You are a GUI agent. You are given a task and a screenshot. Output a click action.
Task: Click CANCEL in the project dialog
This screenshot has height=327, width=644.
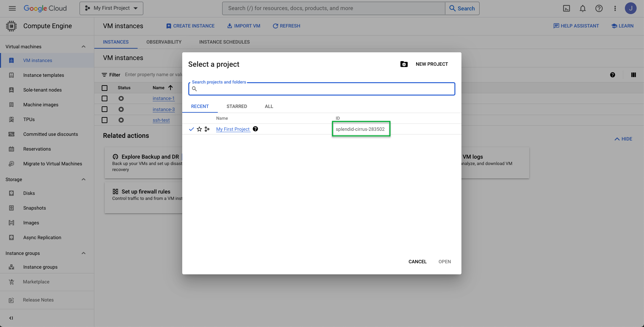tap(417, 262)
